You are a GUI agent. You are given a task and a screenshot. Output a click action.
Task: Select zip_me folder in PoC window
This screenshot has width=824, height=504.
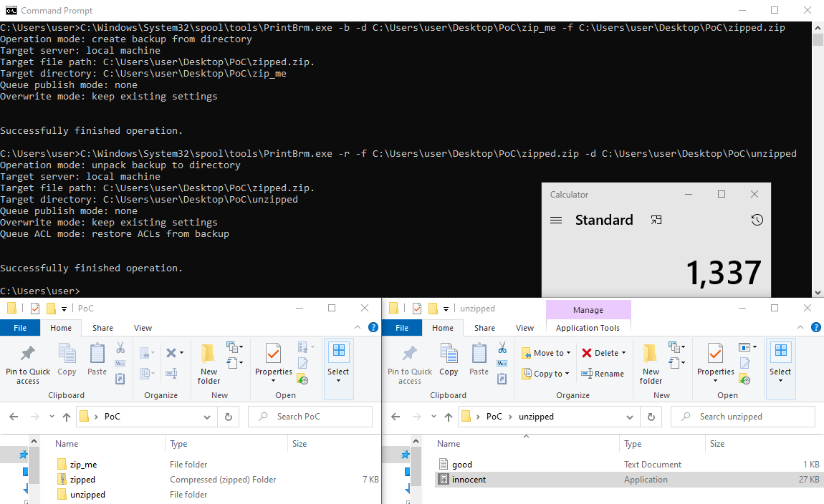click(84, 465)
